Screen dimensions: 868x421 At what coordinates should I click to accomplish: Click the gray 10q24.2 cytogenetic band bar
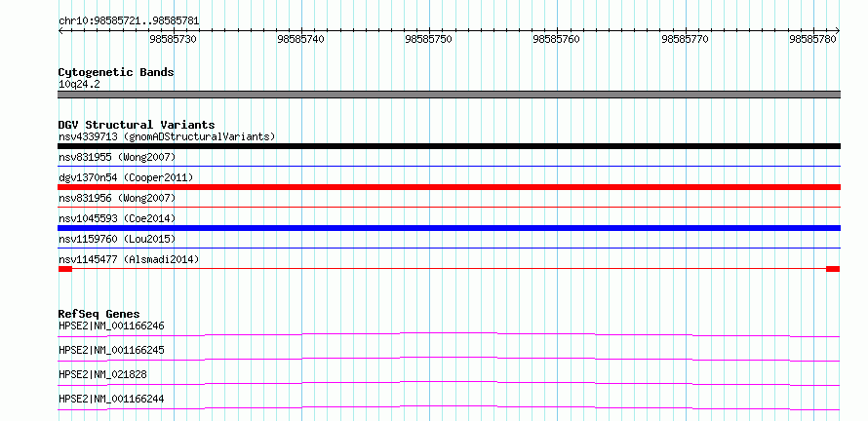[x=449, y=95]
